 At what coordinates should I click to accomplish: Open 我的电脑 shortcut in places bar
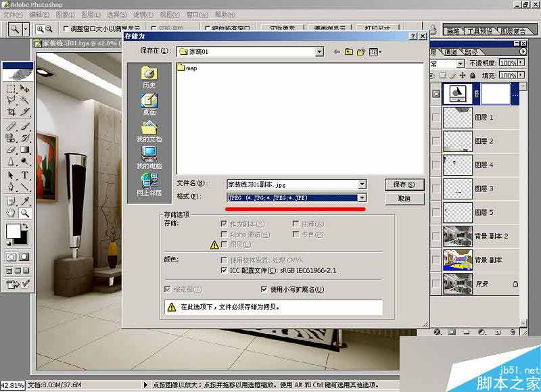click(x=149, y=158)
